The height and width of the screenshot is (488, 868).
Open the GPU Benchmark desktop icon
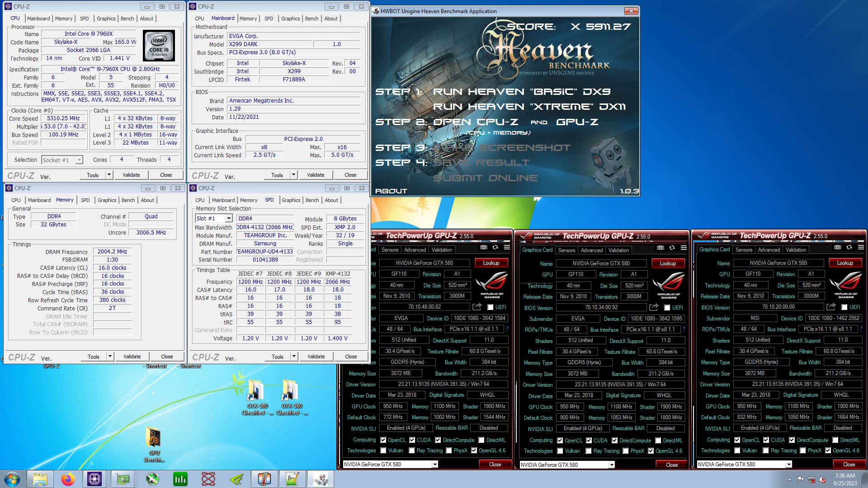pyautogui.click(x=154, y=444)
